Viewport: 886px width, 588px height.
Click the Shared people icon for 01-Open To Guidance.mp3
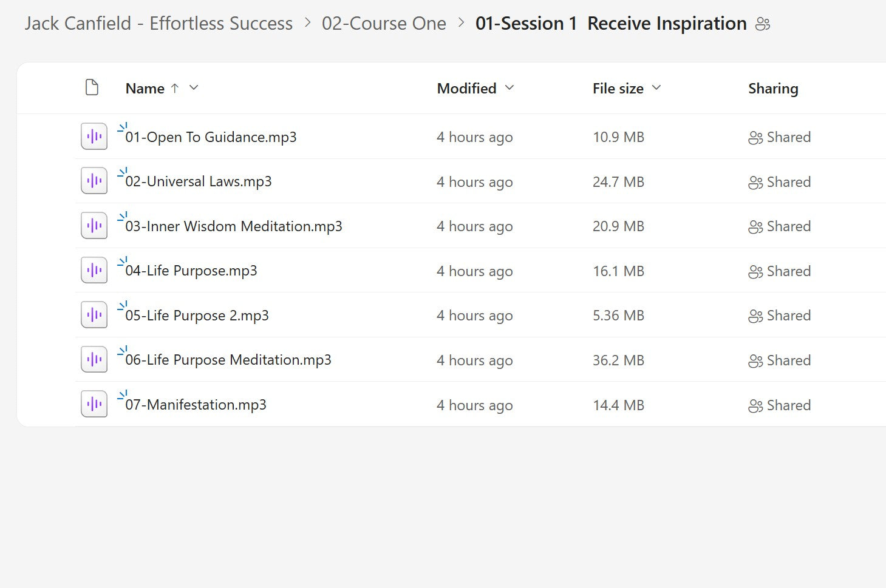click(x=755, y=137)
